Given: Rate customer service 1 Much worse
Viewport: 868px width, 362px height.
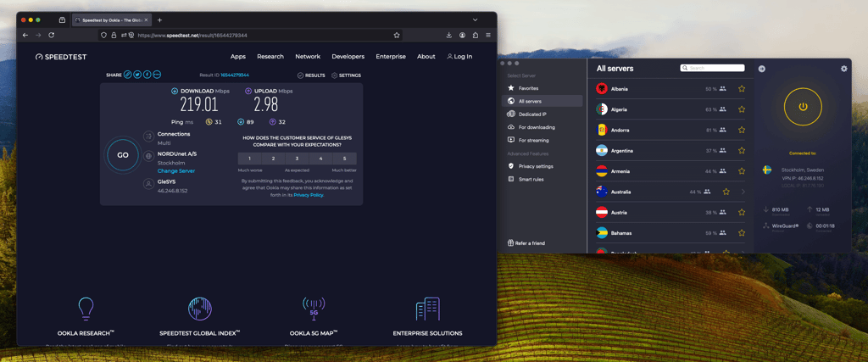Looking at the screenshot, I should pyautogui.click(x=250, y=159).
